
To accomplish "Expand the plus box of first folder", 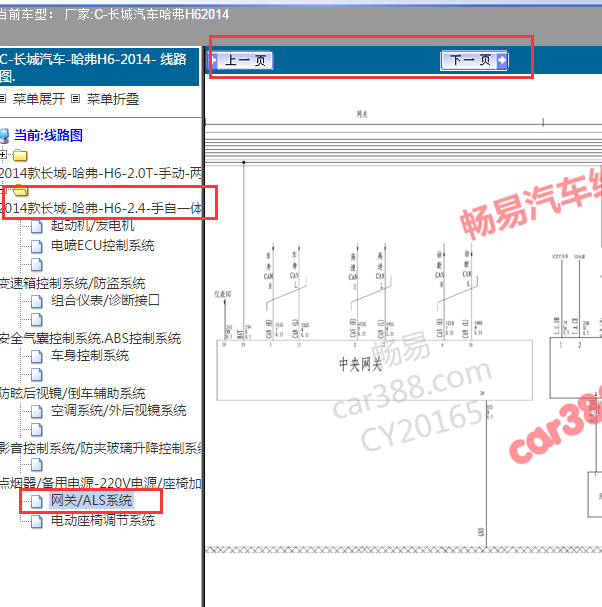I will point(3,155).
